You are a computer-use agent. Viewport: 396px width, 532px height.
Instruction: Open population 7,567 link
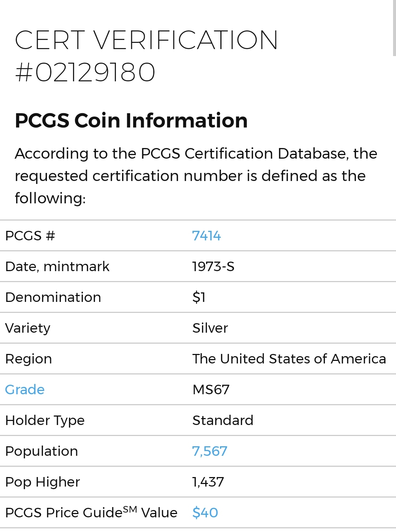click(210, 451)
